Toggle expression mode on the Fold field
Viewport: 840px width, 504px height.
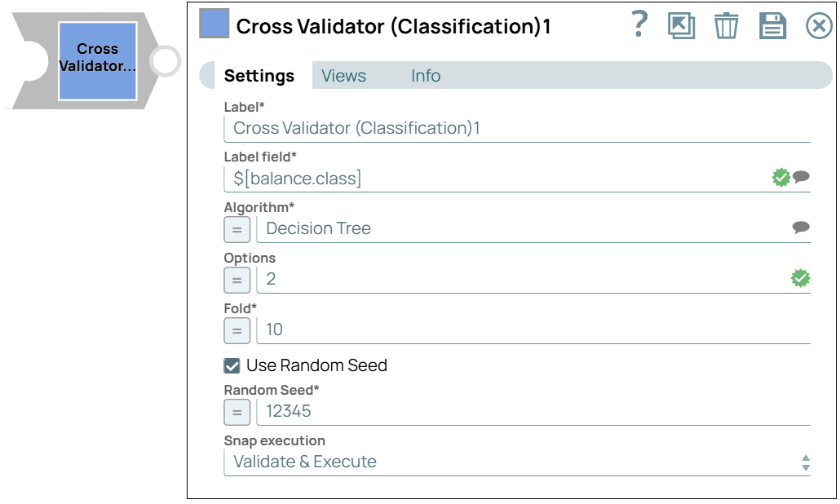click(x=237, y=330)
